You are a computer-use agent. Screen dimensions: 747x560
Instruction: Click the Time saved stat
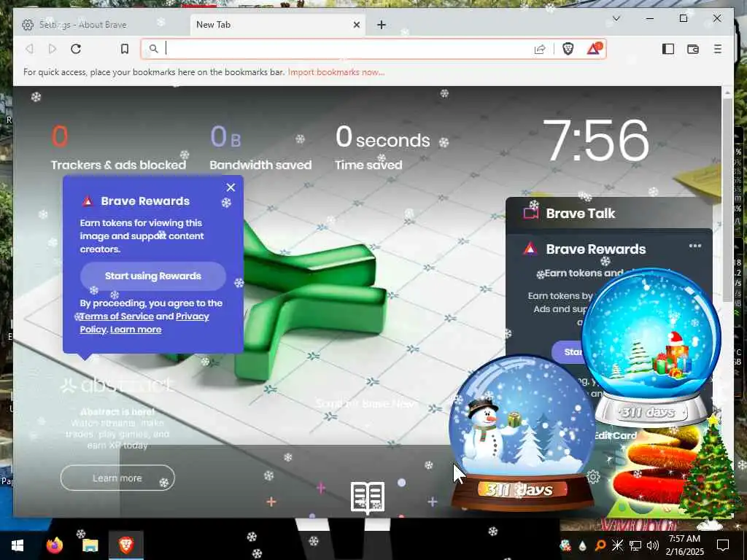pyautogui.click(x=382, y=149)
